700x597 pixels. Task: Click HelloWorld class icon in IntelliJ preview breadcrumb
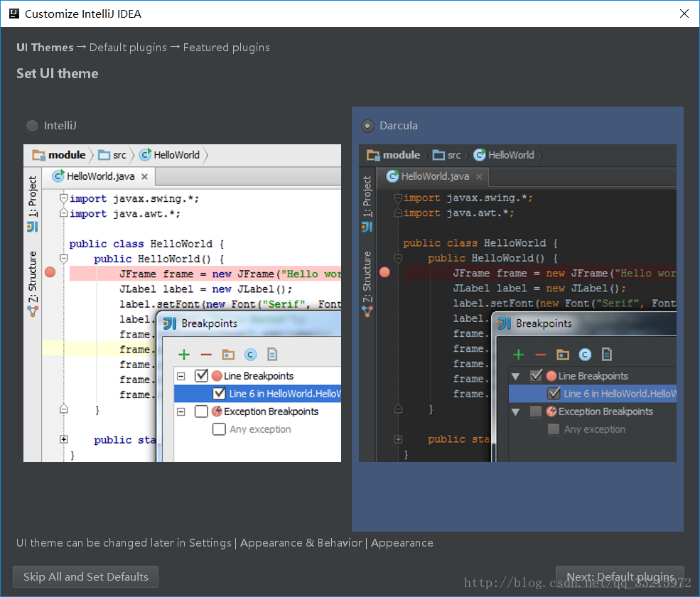[x=145, y=154]
